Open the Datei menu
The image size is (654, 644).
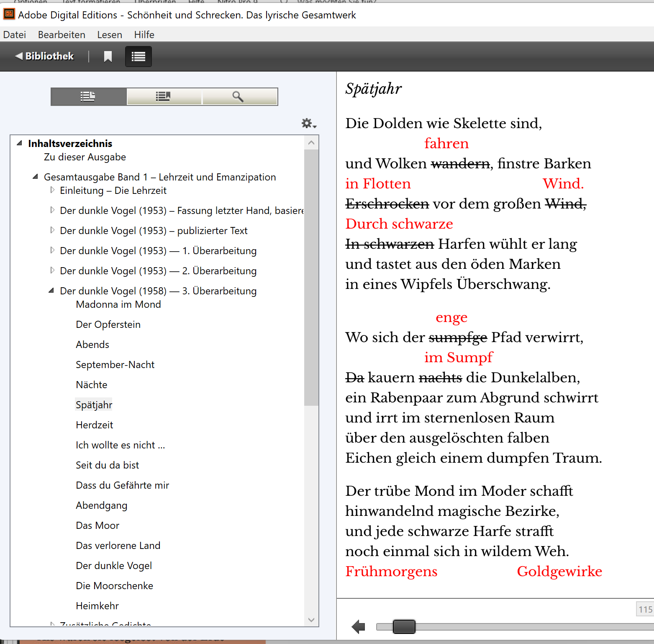15,35
